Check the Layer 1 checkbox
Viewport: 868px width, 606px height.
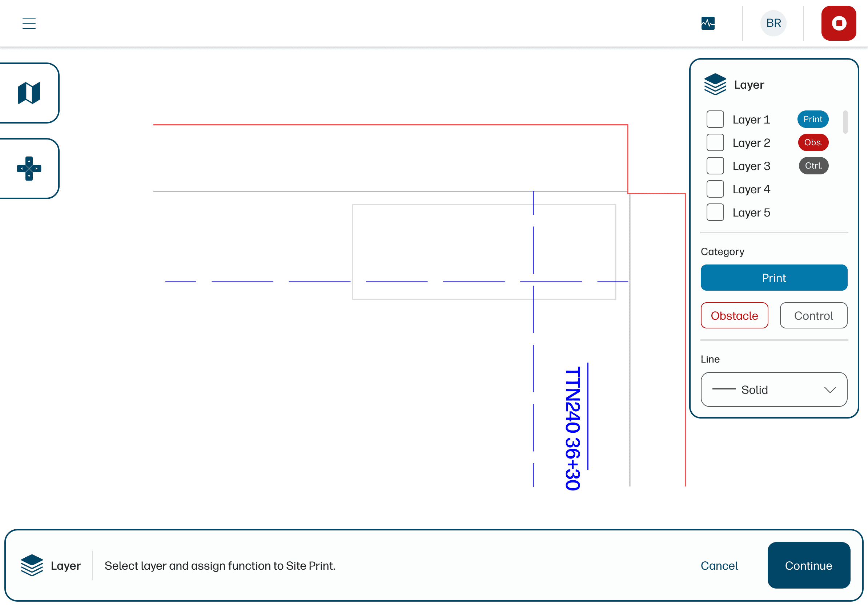[x=715, y=120]
